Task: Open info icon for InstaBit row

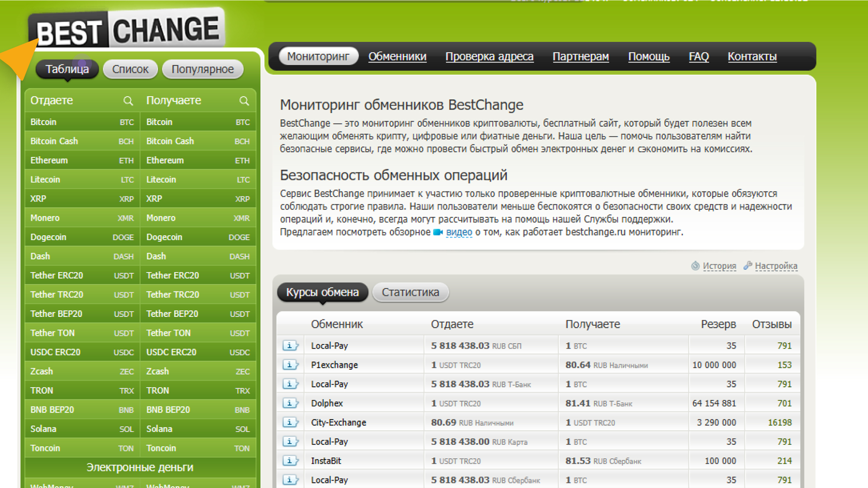Action: pos(290,461)
